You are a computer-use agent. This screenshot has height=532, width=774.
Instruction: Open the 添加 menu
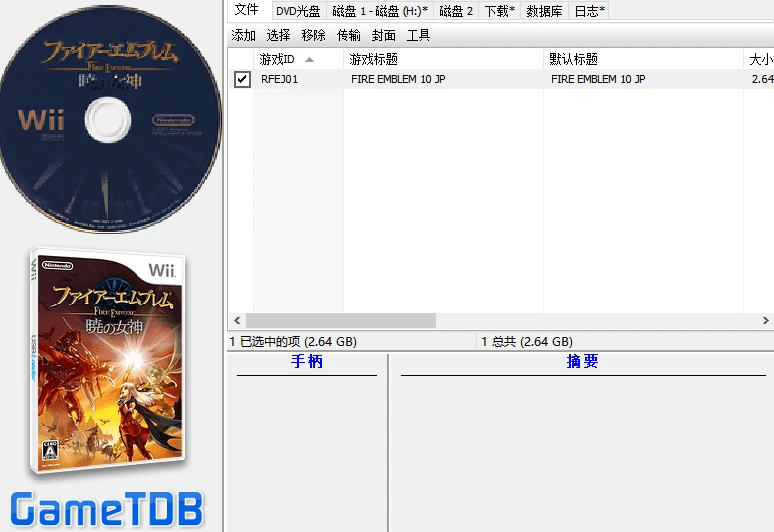click(x=243, y=35)
